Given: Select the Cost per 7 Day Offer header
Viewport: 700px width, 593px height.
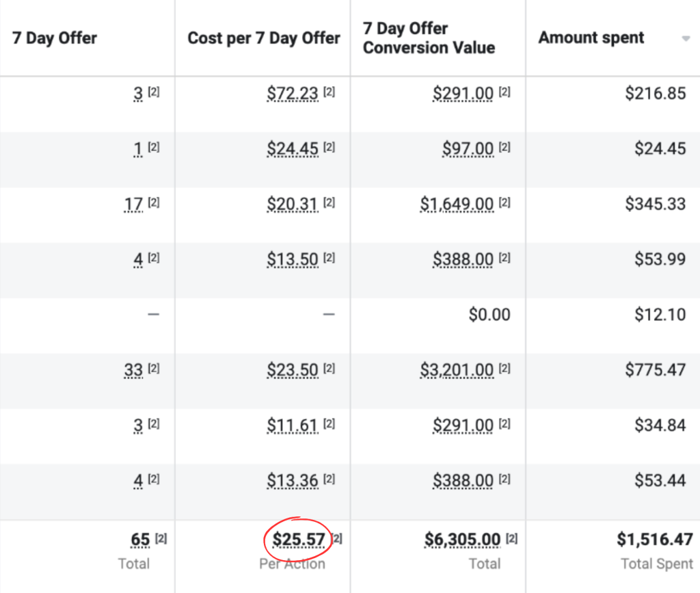Looking at the screenshot, I should [x=264, y=38].
